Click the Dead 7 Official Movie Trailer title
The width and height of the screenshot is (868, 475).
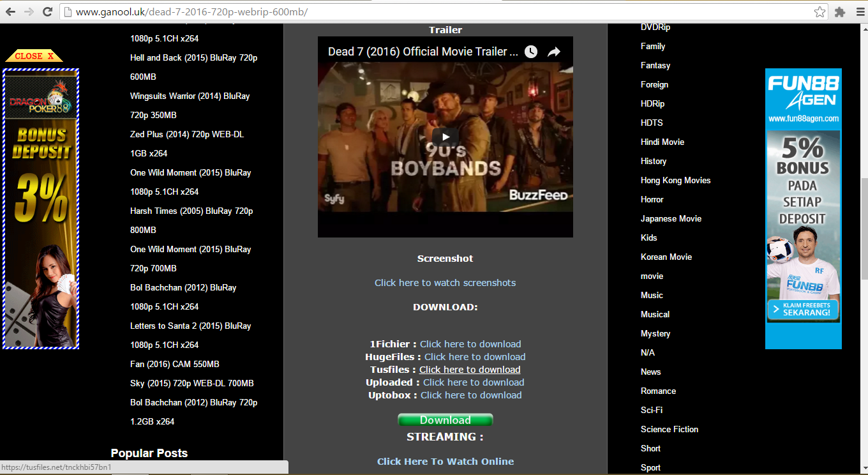click(x=423, y=52)
